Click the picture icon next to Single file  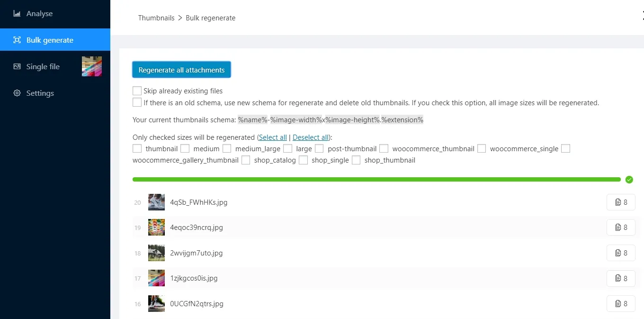91,66
